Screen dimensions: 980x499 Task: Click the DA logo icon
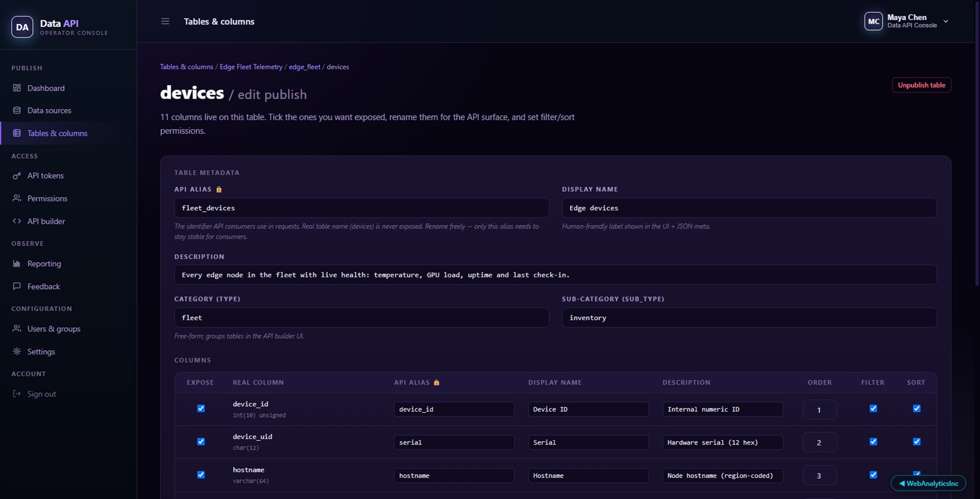pyautogui.click(x=22, y=27)
